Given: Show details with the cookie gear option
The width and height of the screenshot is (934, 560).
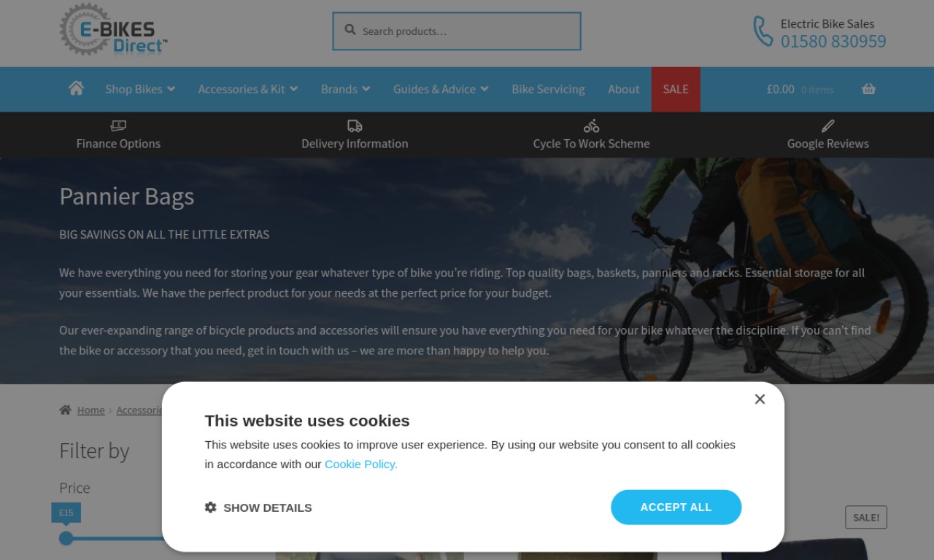Looking at the screenshot, I should 258,507.
